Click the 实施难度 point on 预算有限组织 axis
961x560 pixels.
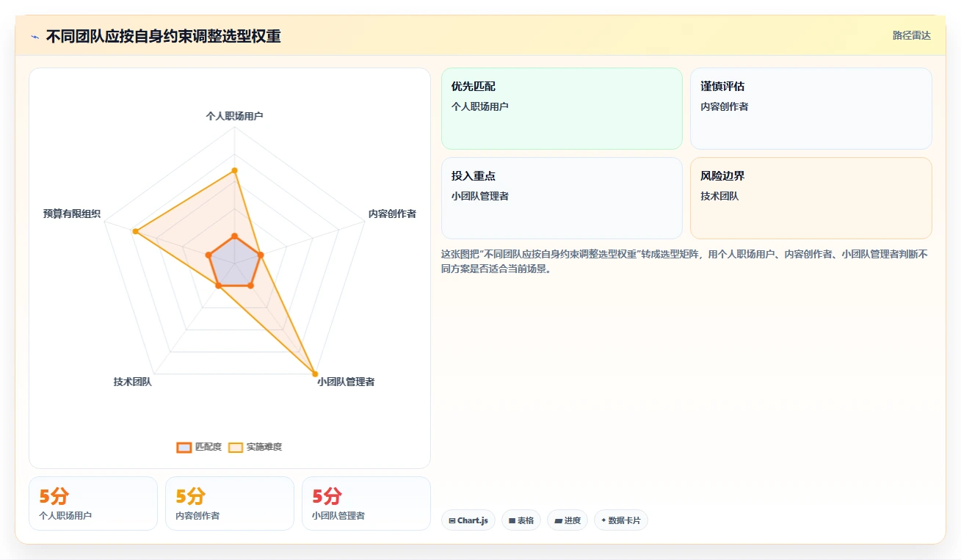pyautogui.click(x=135, y=231)
